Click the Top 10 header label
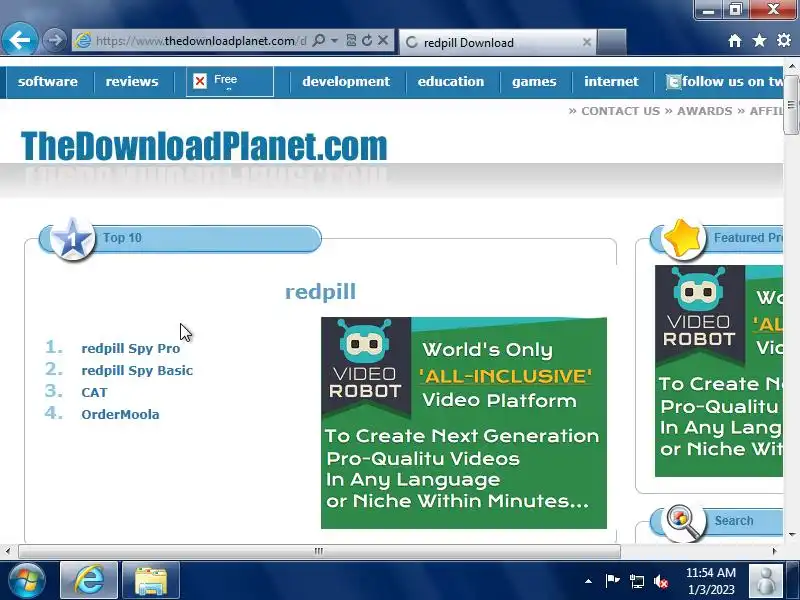This screenshot has height=600, width=800. click(x=122, y=238)
